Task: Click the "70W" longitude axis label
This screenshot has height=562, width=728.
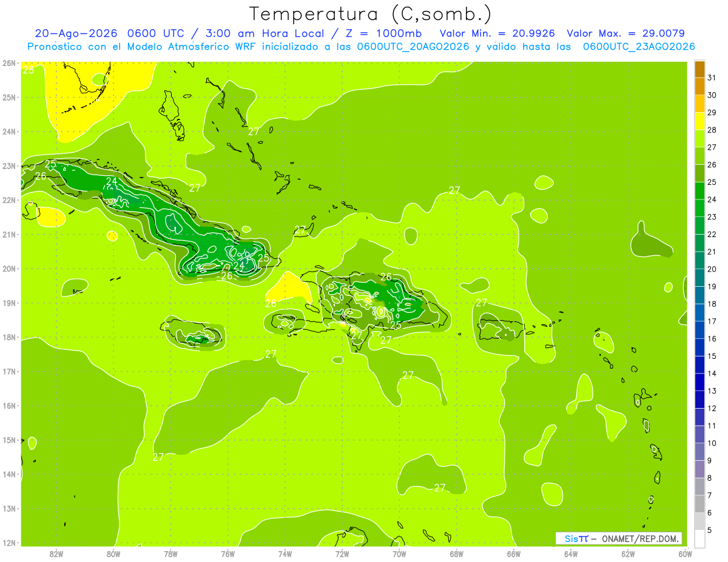Action: point(399,553)
